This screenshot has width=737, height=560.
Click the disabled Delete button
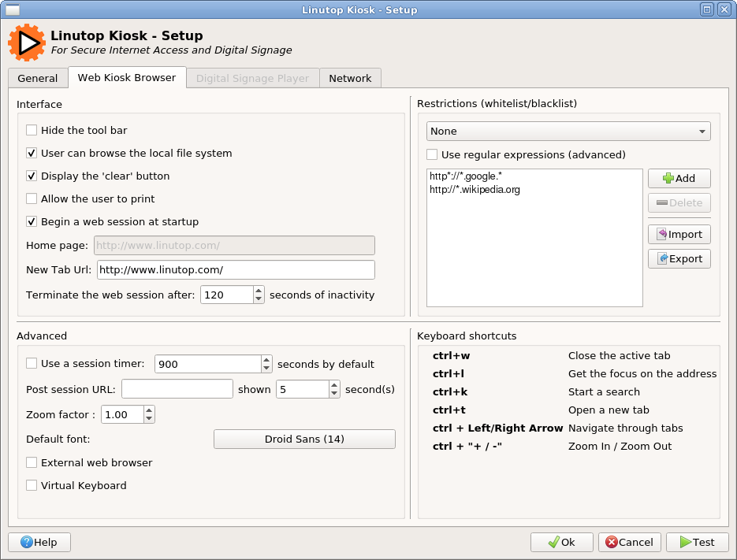tap(679, 202)
